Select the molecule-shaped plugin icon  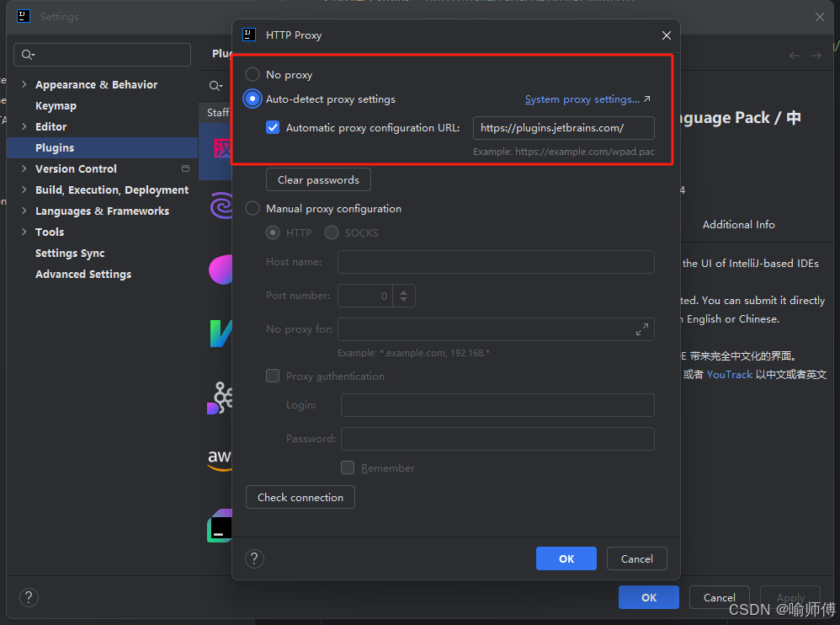pos(220,398)
